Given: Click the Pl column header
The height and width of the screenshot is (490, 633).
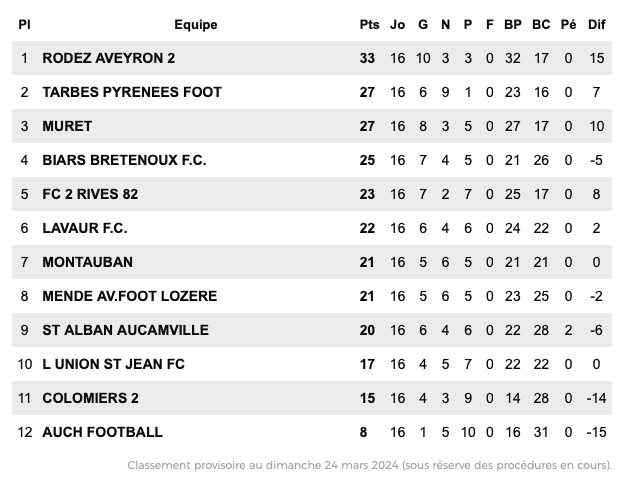Looking at the screenshot, I should pos(25,24).
